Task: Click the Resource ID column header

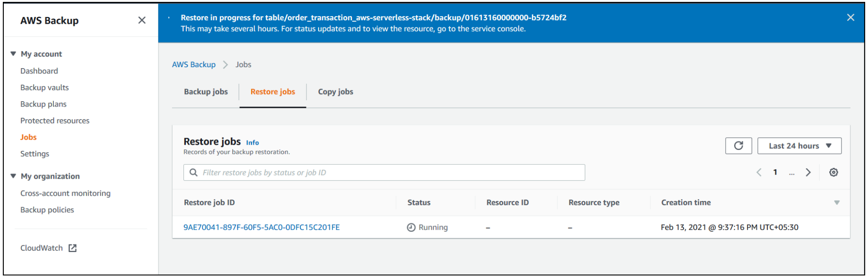Action: coord(507,202)
